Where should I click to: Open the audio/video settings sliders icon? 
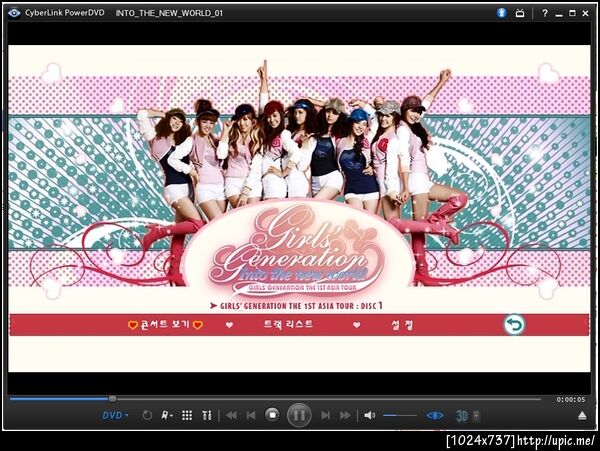207,415
